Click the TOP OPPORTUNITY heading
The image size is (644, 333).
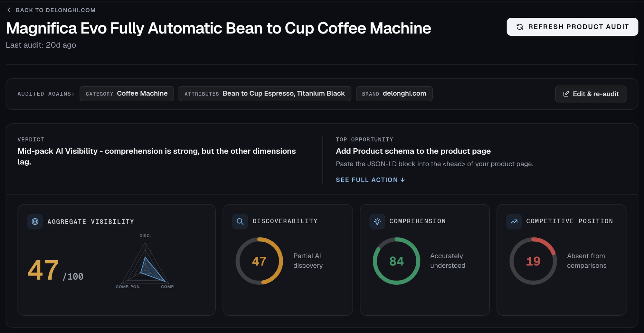coord(365,140)
